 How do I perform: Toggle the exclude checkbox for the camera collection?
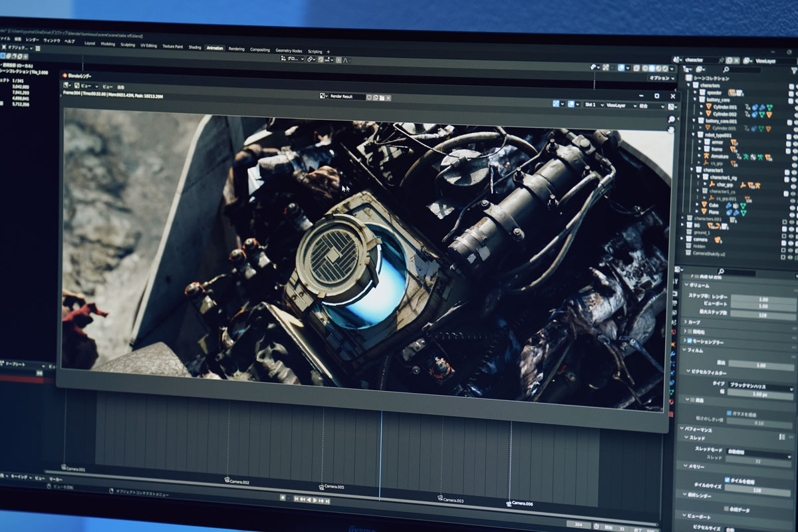coord(785,242)
